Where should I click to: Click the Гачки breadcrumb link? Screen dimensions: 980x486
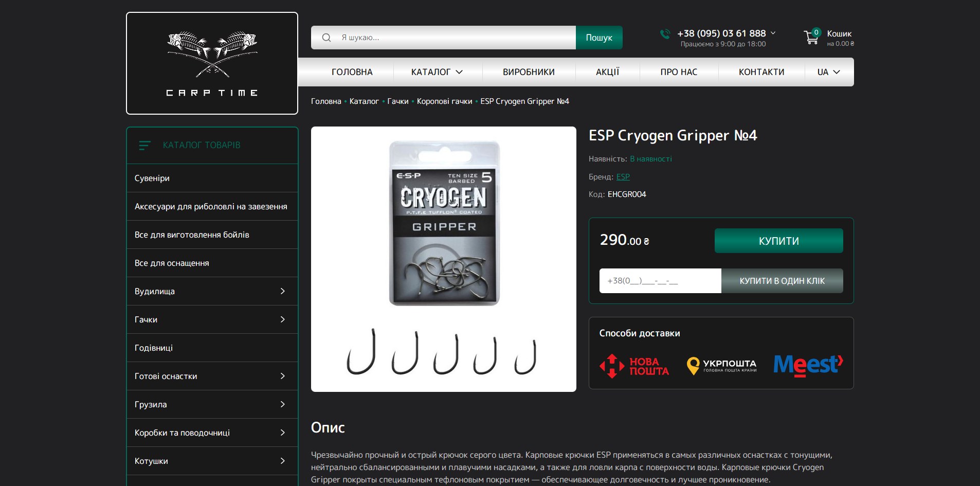[398, 101]
